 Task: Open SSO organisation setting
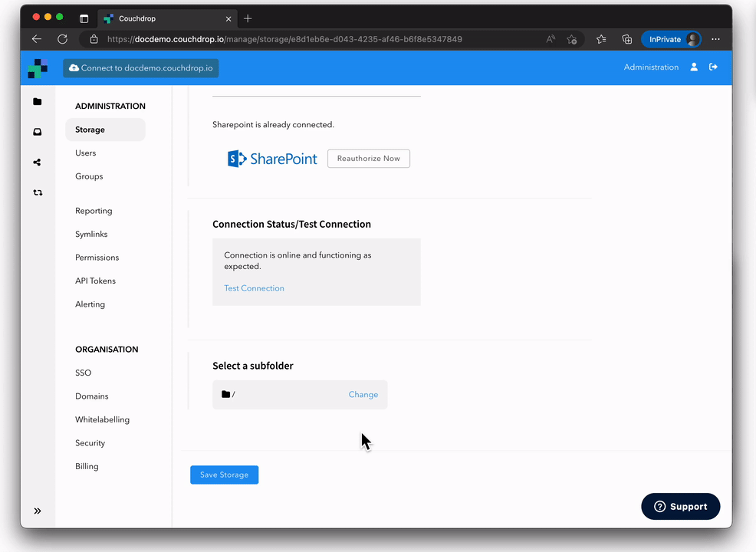pyautogui.click(x=83, y=373)
